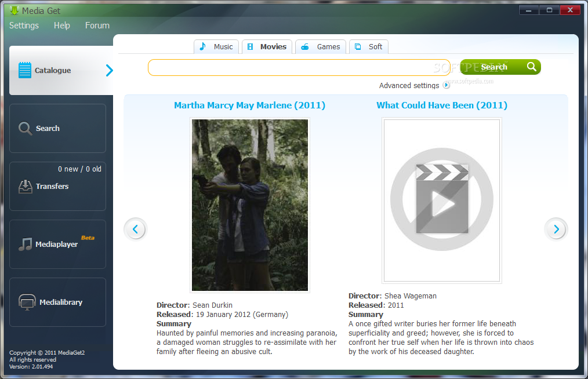Viewport: 588px width, 379px height.
Task: Click the Medialibrary monitor icon
Action: pyautogui.click(x=27, y=302)
